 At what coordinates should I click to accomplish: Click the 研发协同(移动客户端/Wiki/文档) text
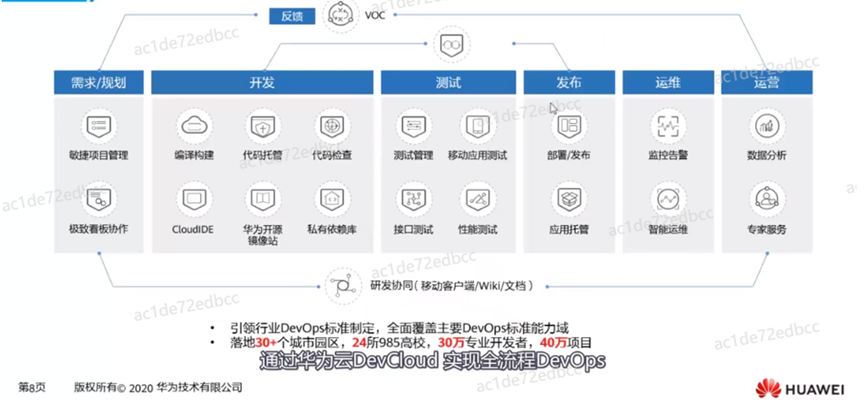point(452,286)
